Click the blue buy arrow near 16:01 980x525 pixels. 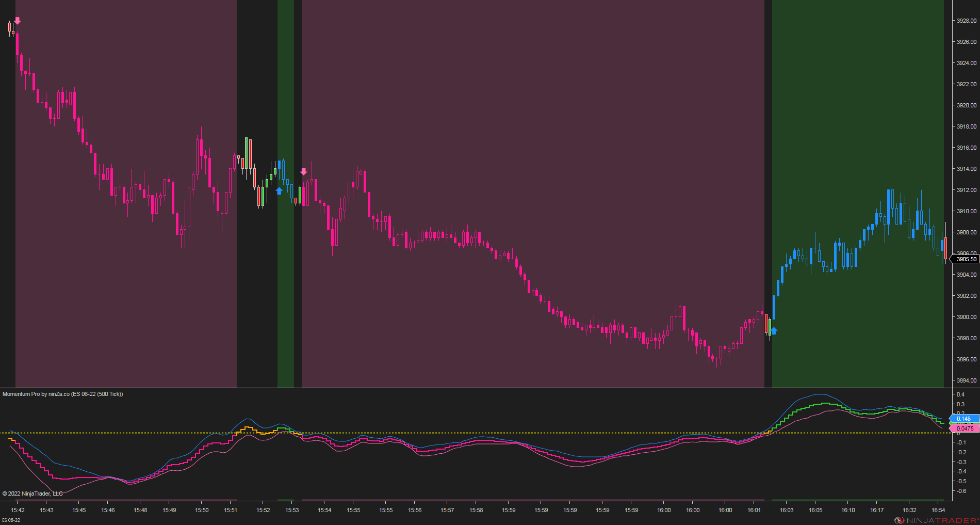774,331
